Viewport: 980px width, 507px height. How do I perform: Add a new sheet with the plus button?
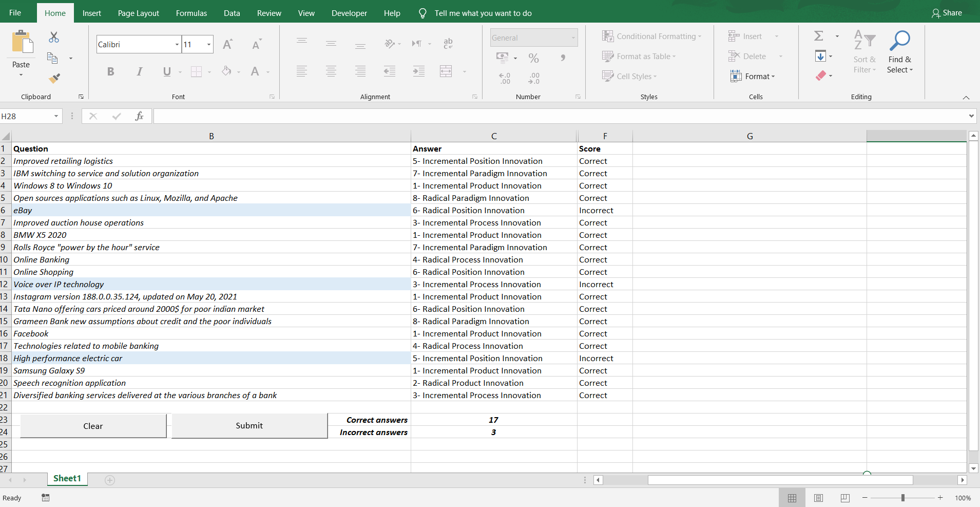[x=109, y=480]
